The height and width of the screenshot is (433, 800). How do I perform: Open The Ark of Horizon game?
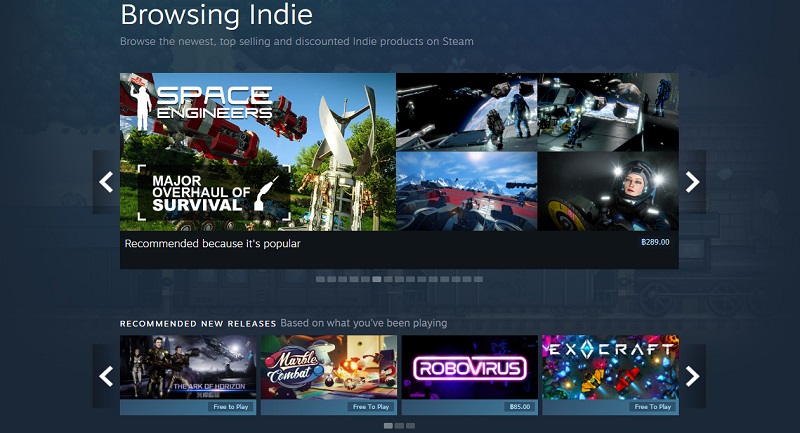[x=188, y=375]
